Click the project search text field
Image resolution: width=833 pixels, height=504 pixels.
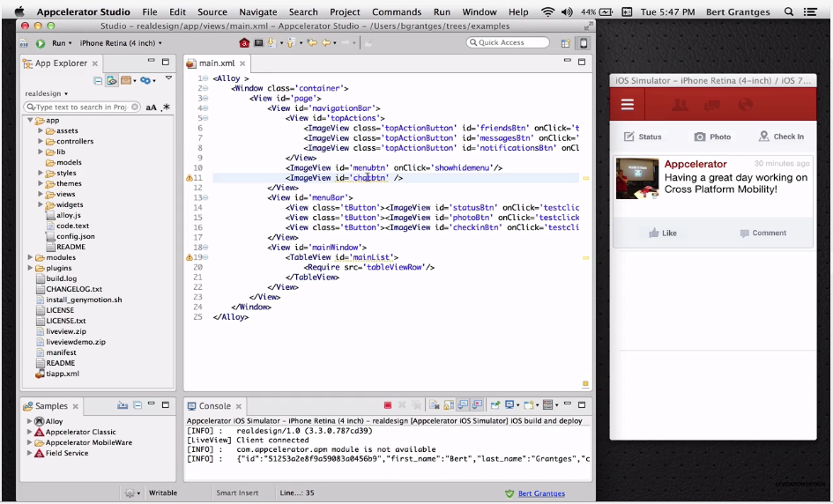tap(82, 107)
